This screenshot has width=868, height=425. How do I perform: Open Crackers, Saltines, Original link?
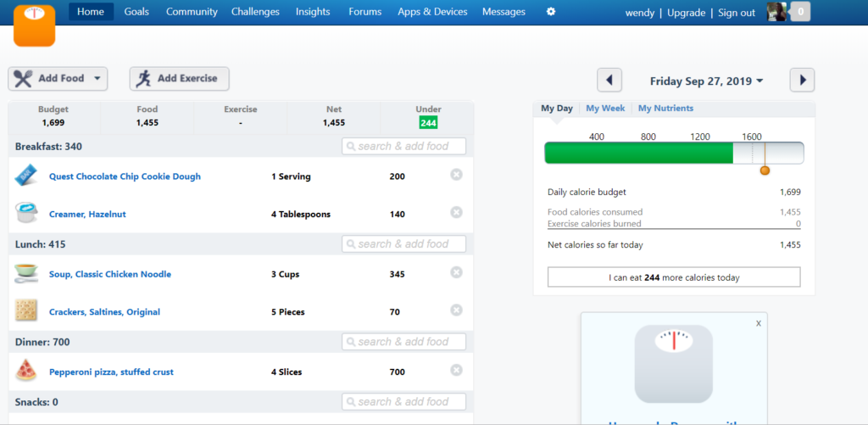click(x=104, y=312)
